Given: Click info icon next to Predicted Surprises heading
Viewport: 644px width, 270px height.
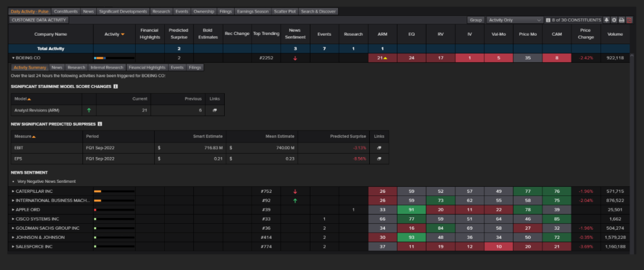Looking at the screenshot, I should (100, 123).
